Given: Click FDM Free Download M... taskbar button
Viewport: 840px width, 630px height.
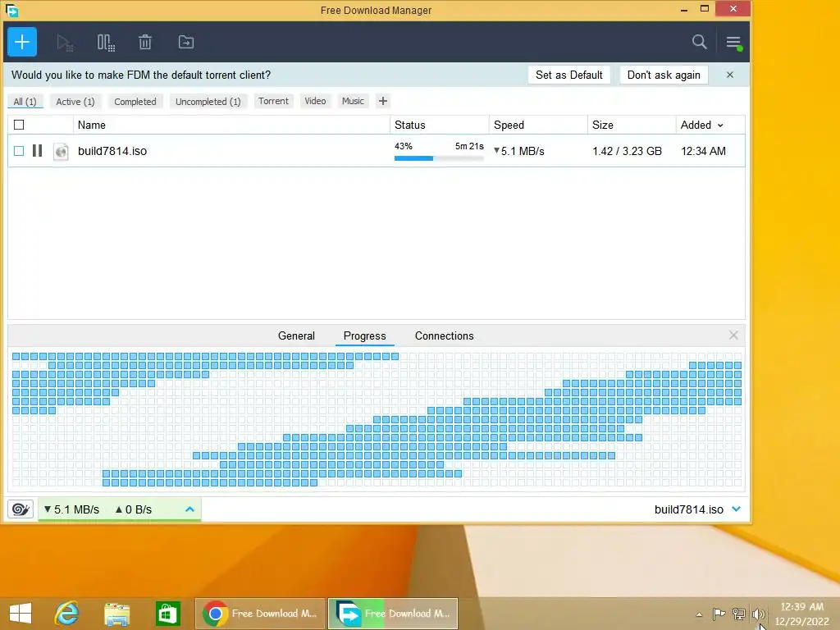Looking at the screenshot, I should click(x=393, y=614).
